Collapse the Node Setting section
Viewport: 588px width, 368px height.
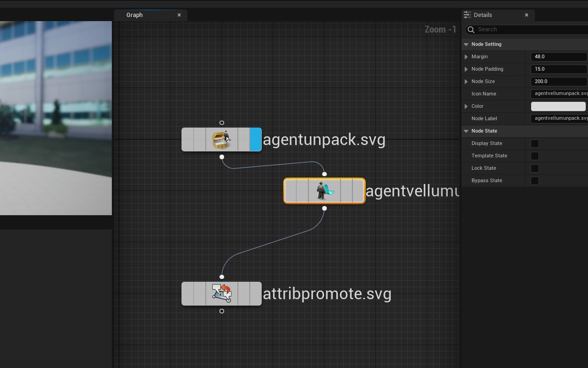[x=466, y=45]
